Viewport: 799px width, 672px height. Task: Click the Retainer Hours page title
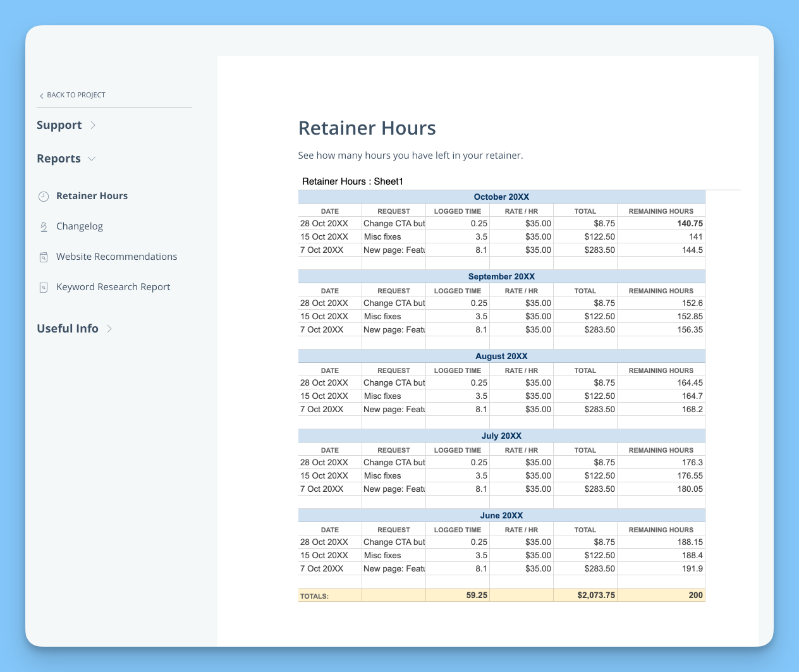click(x=367, y=128)
